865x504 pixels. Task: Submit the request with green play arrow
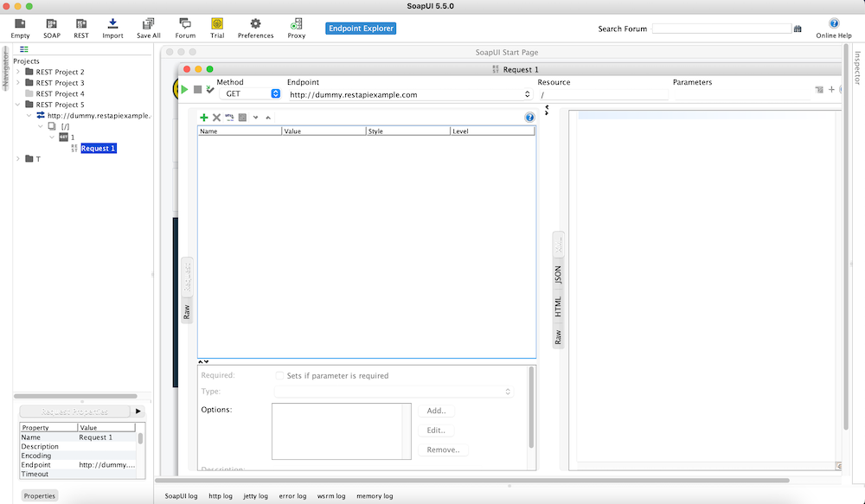[x=185, y=89]
